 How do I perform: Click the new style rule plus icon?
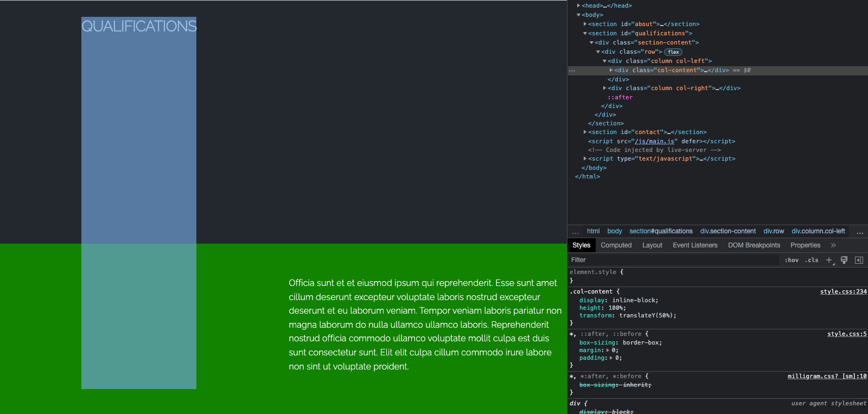(x=828, y=260)
